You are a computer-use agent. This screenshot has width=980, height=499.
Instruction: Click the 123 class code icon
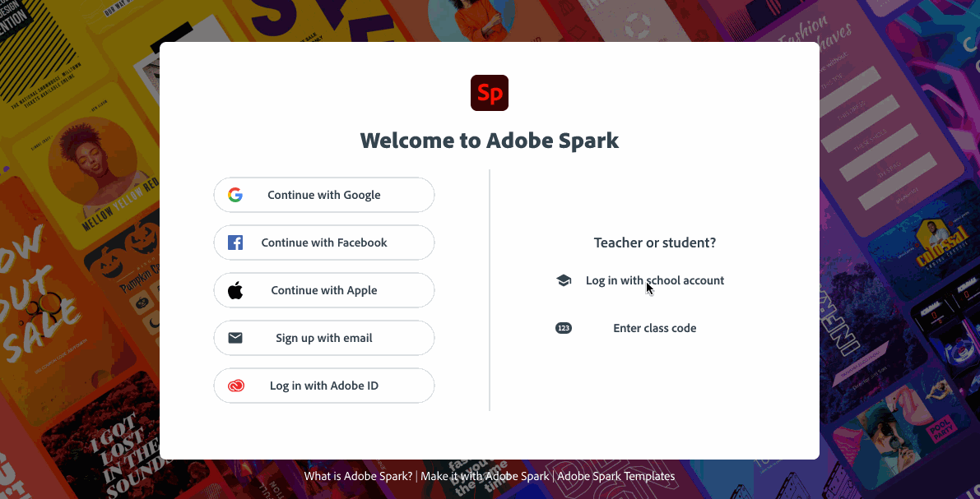[x=564, y=327]
